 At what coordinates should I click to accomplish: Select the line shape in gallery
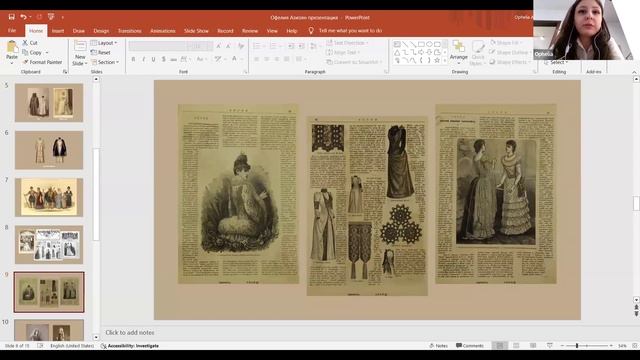tap(405, 44)
